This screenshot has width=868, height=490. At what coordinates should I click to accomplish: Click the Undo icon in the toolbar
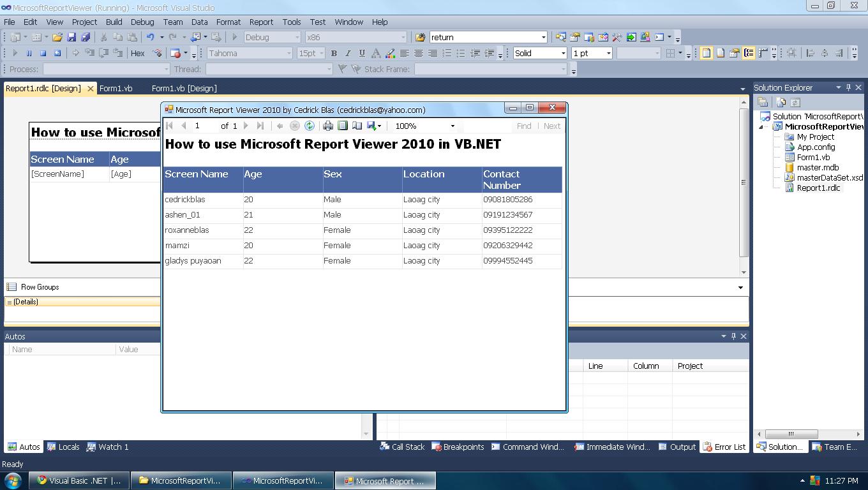coord(150,37)
